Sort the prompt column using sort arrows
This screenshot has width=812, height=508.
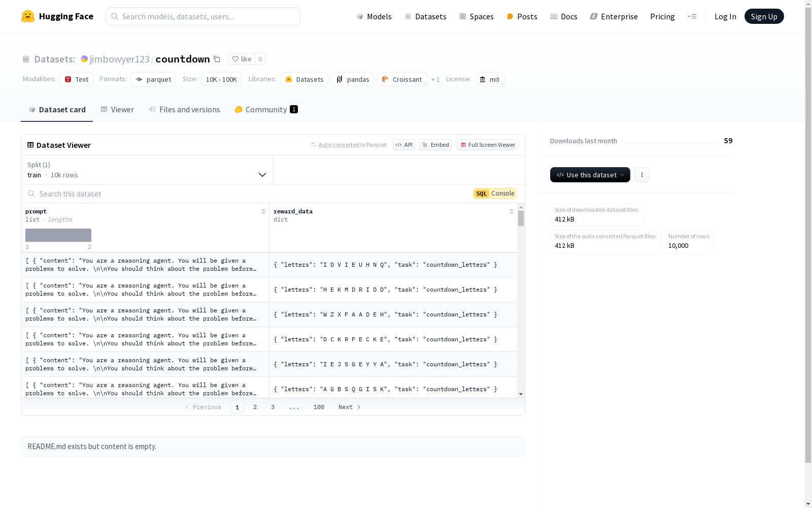[263, 211]
